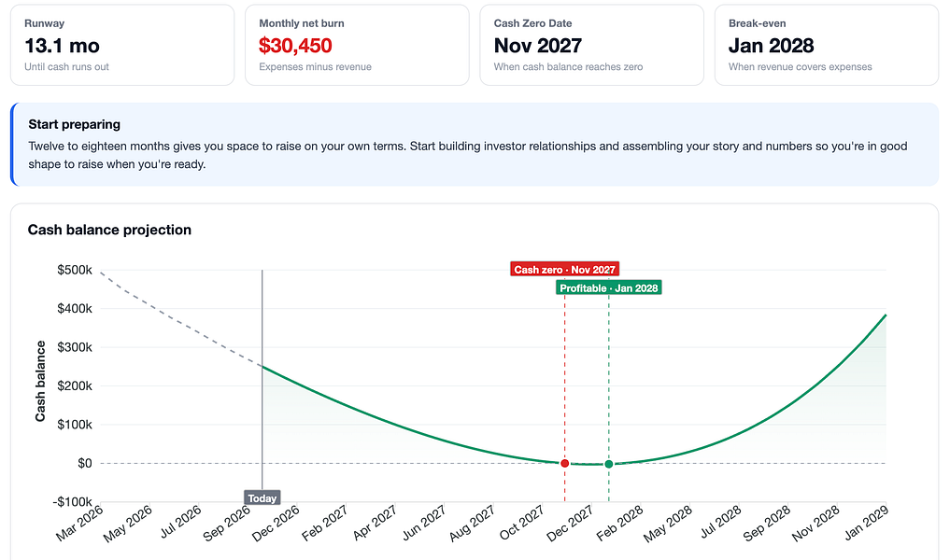Click the "Mar 2026" x-axis label
The height and width of the screenshot is (560, 950).
tap(79, 523)
